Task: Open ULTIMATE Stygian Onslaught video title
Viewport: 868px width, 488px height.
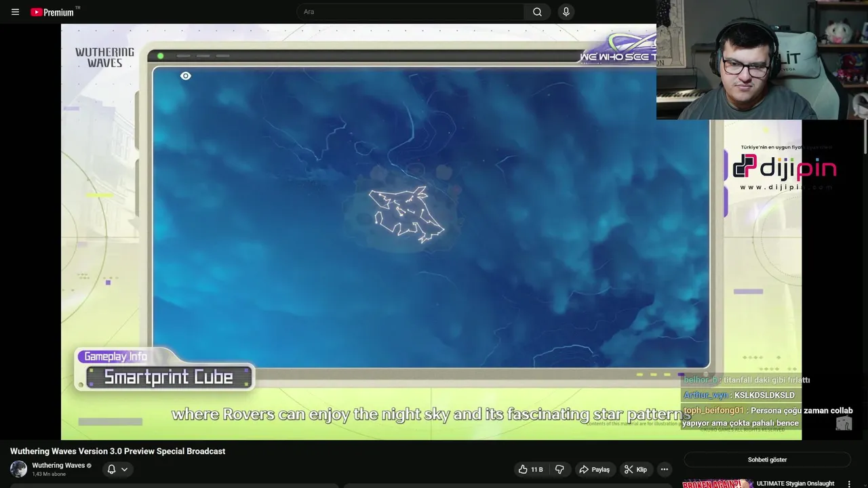Action: pos(795,483)
